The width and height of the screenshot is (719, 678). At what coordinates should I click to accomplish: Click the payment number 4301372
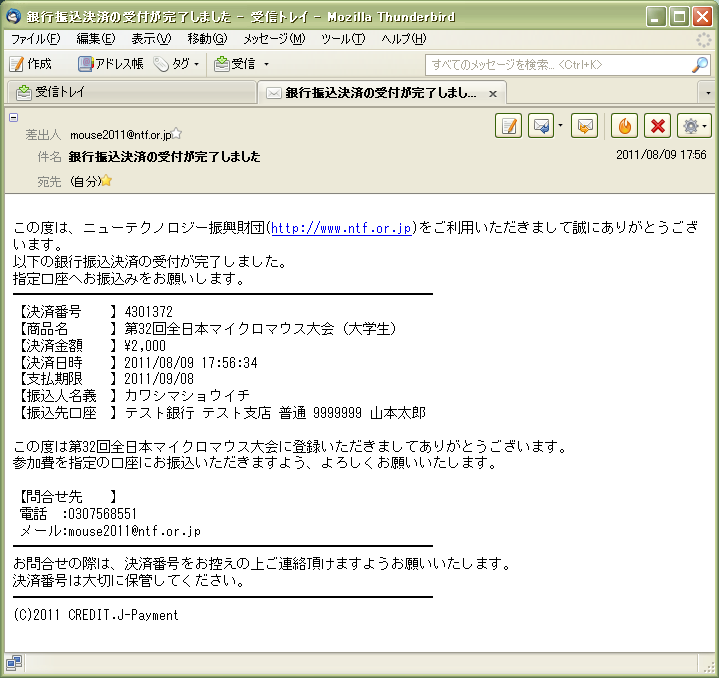[x=149, y=312]
